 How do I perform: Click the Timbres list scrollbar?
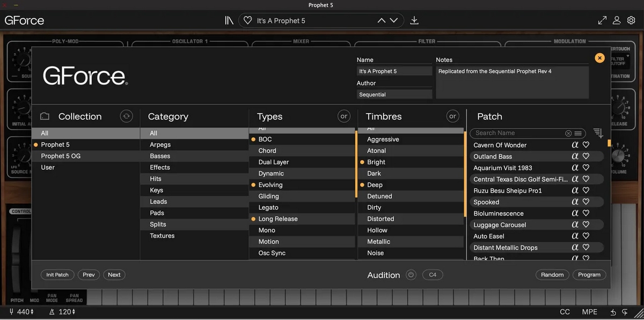(465, 173)
